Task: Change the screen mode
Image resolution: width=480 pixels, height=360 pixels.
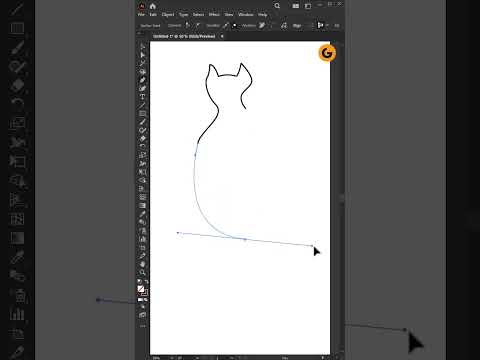Action: click(x=143, y=315)
